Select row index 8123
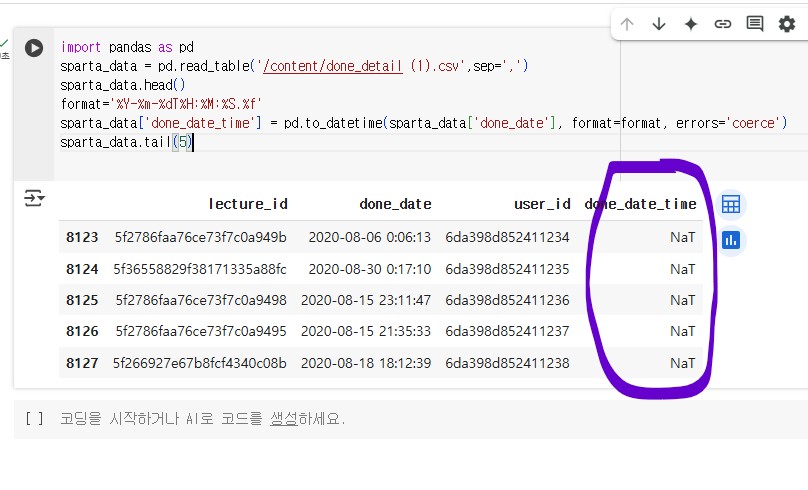The image size is (808, 490). pyautogui.click(x=82, y=238)
